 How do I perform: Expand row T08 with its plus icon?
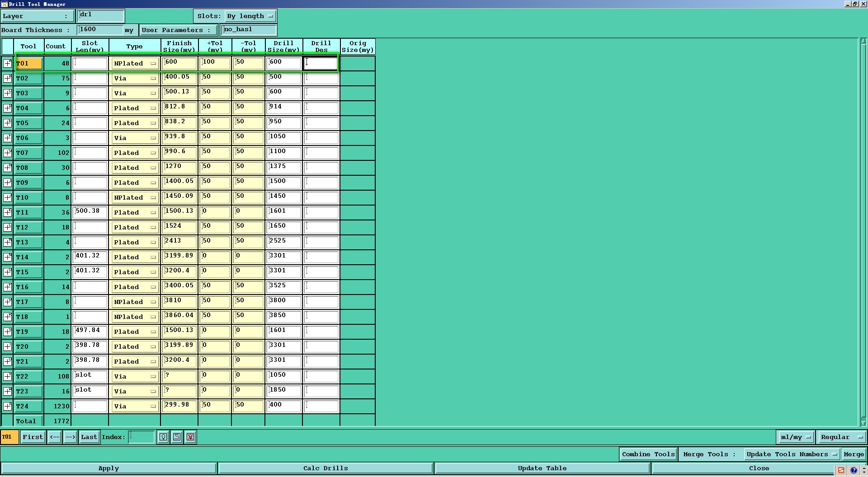[8, 168]
